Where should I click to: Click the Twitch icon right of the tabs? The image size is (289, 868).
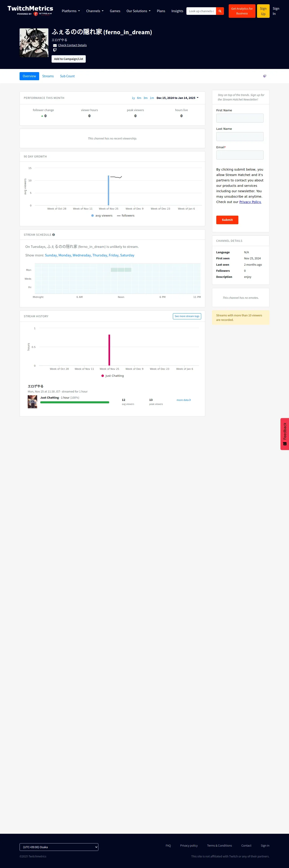tap(265, 76)
